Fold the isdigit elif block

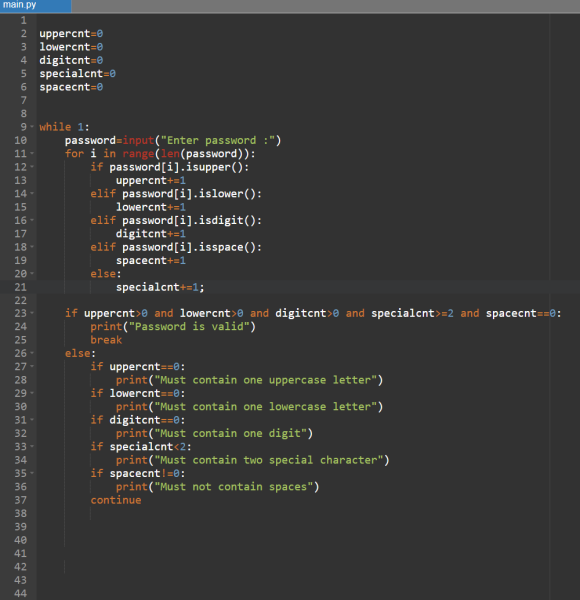pos(32,220)
